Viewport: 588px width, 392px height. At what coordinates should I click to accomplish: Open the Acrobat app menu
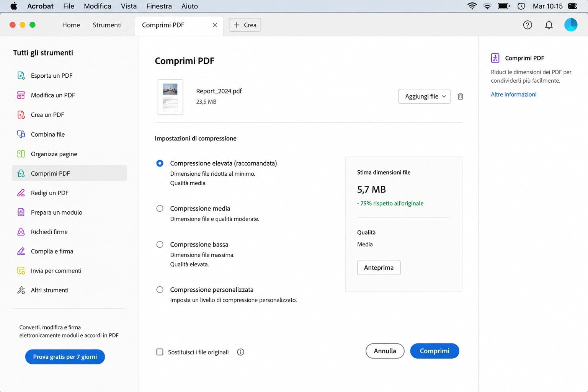pos(40,6)
